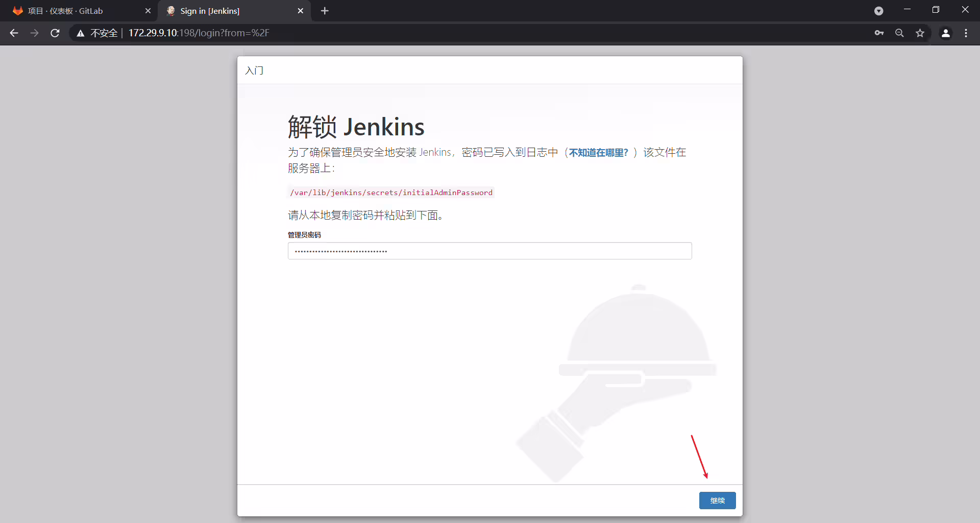Viewport: 980px width, 523px height.
Task: Click the 解锁 Jenkins heading
Action: pos(356,127)
